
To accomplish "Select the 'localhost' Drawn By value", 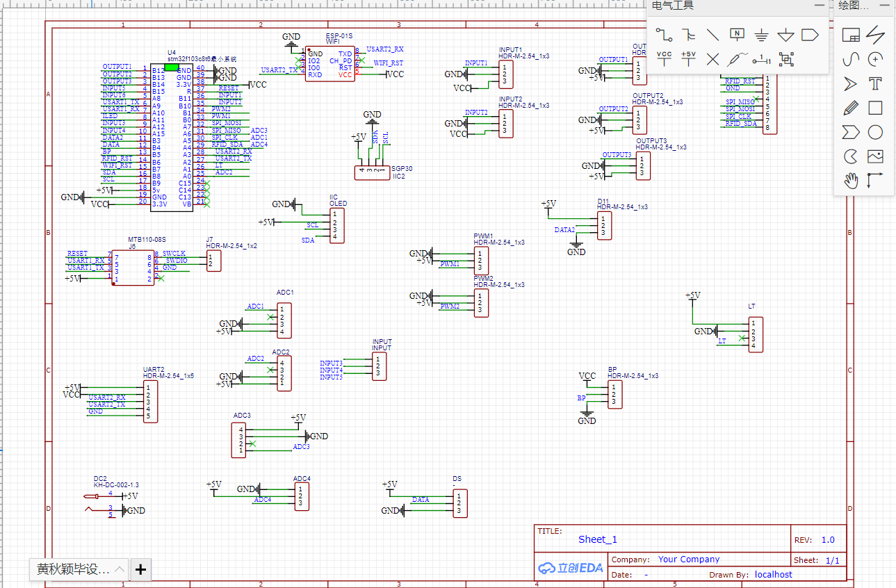I will pos(774,575).
